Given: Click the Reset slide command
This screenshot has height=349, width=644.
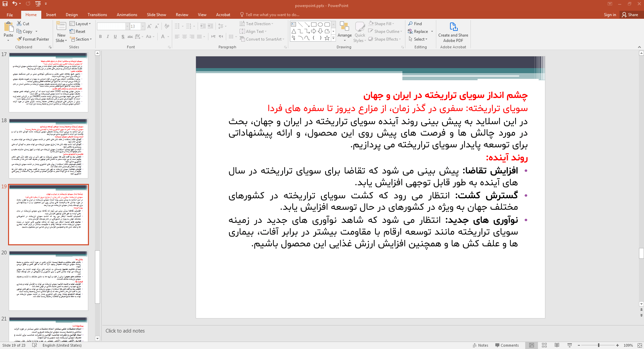Looking at the screenshot, I should pyautogui.click(x=78, y=32).
